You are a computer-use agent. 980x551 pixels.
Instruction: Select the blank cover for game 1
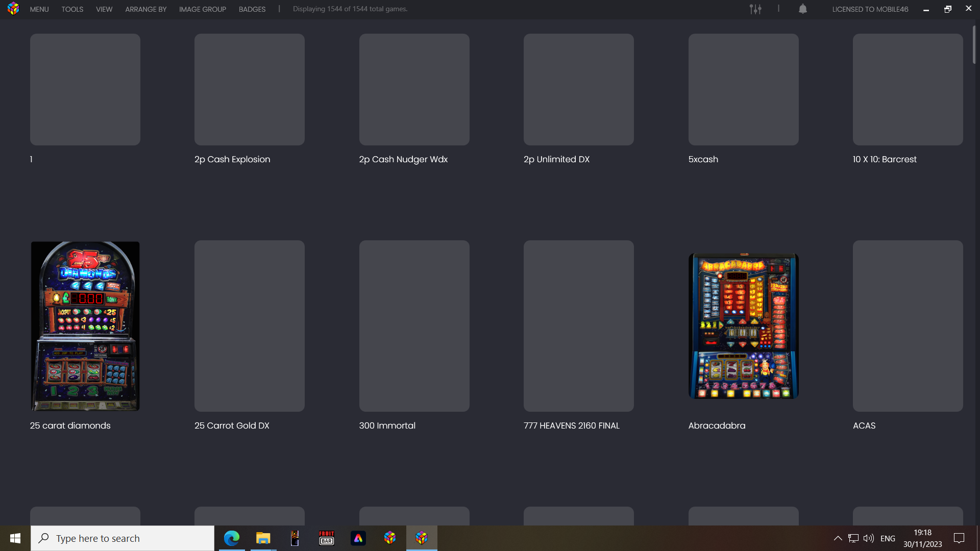point(85,89)
